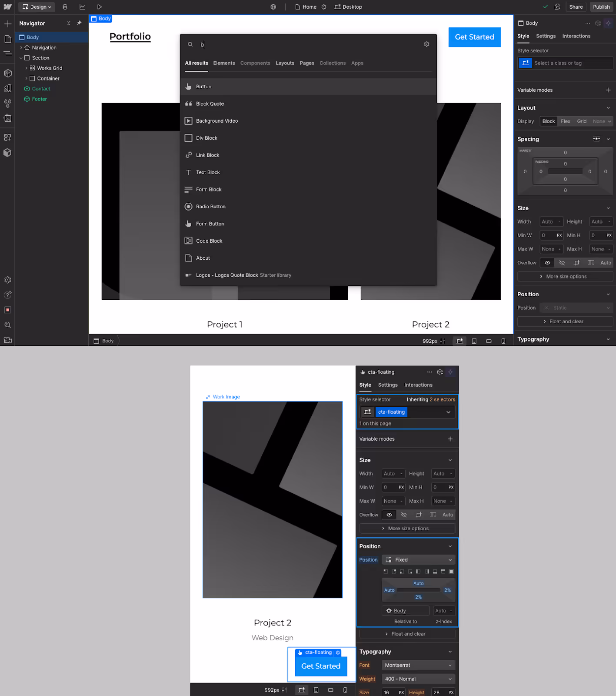Choose the full-cover fixed position preset
The width and height of the screenshot is (616, 696).
[451, 572]
